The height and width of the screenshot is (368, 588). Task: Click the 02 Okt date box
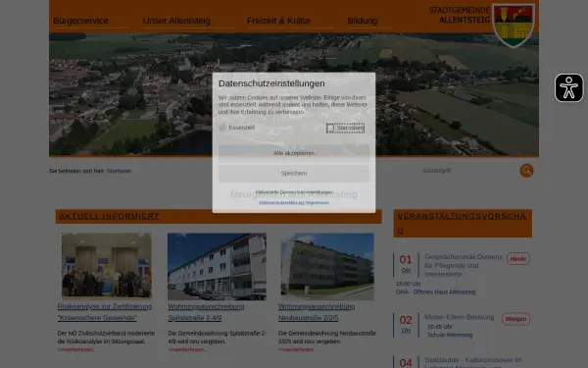coord(406,324)
